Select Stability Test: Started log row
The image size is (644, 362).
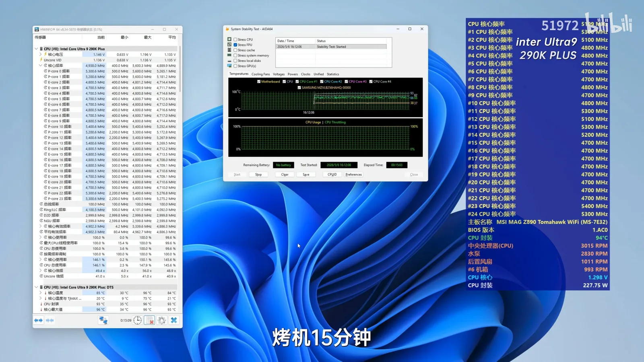(x=331, y=47)
